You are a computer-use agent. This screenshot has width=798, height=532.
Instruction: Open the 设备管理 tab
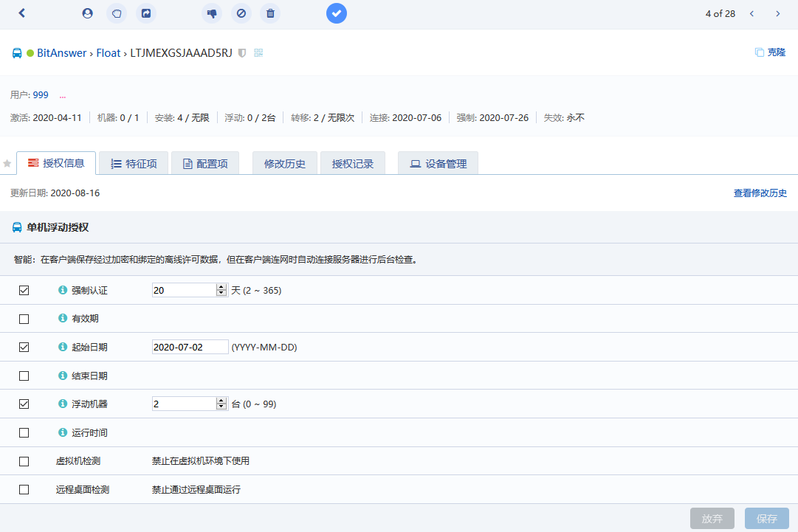pos(438,164)
